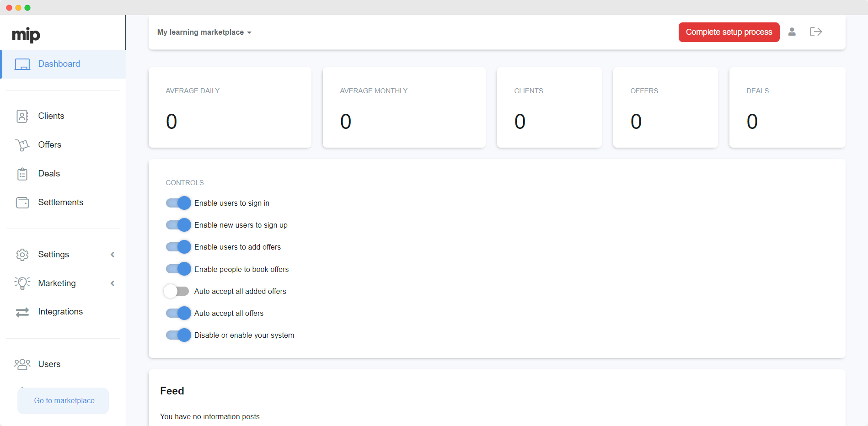
Task: Click the macOS yellow minimize button
Action: (x=18, y=8)
